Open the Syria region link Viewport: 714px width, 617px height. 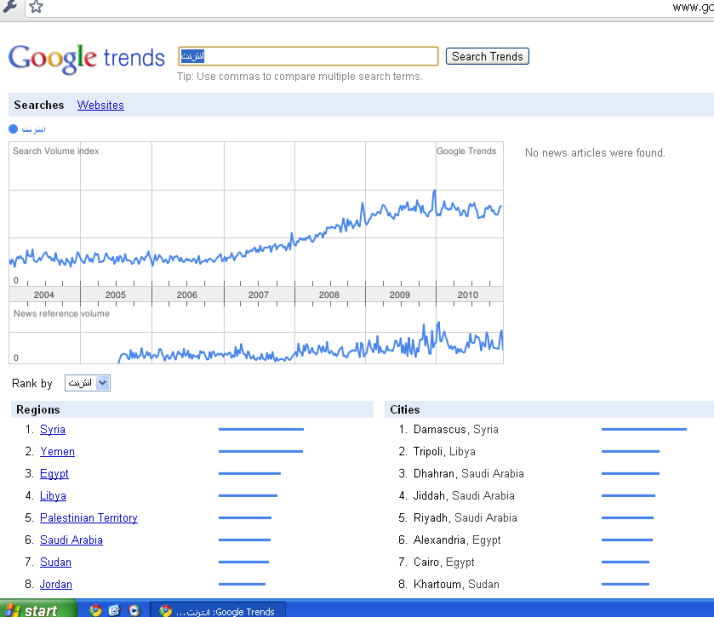tap(52, 430)
